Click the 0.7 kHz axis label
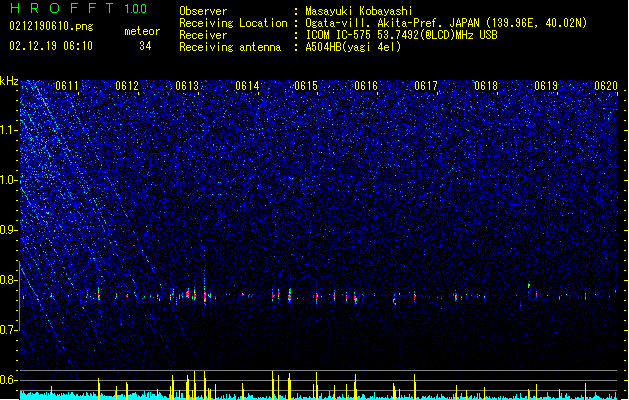This screenshot has width=629, height=400. (x=9, y=330)
